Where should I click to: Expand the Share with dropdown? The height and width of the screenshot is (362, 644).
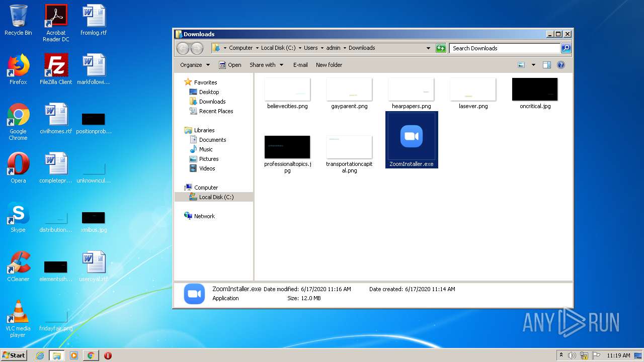(x=267, y=65)
